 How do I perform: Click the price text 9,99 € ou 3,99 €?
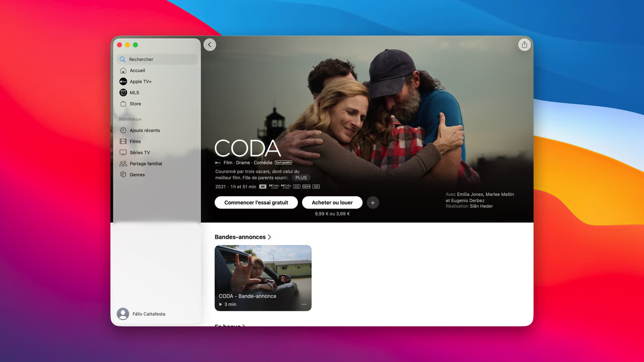(x=332, y=214)
